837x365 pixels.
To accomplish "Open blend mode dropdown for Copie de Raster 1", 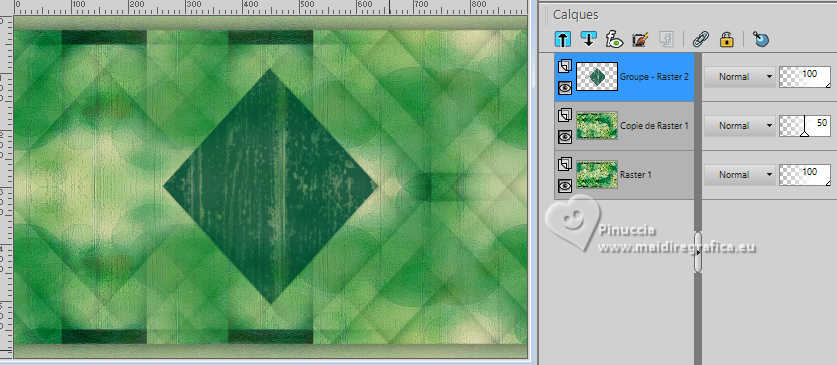I will 740,126.
